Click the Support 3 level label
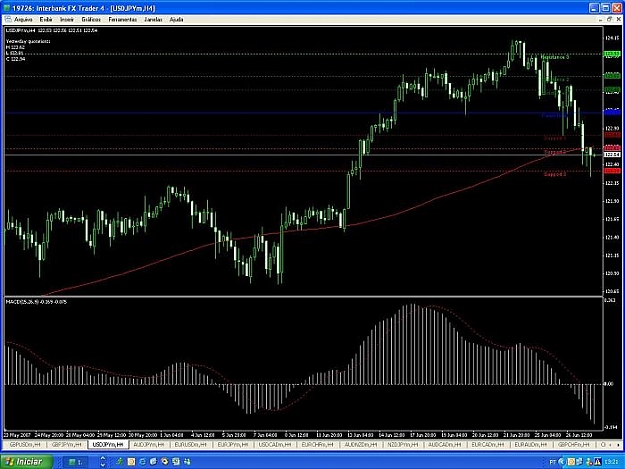The height and width of the screenshot is (469, 625). click(x=555, y=174)
